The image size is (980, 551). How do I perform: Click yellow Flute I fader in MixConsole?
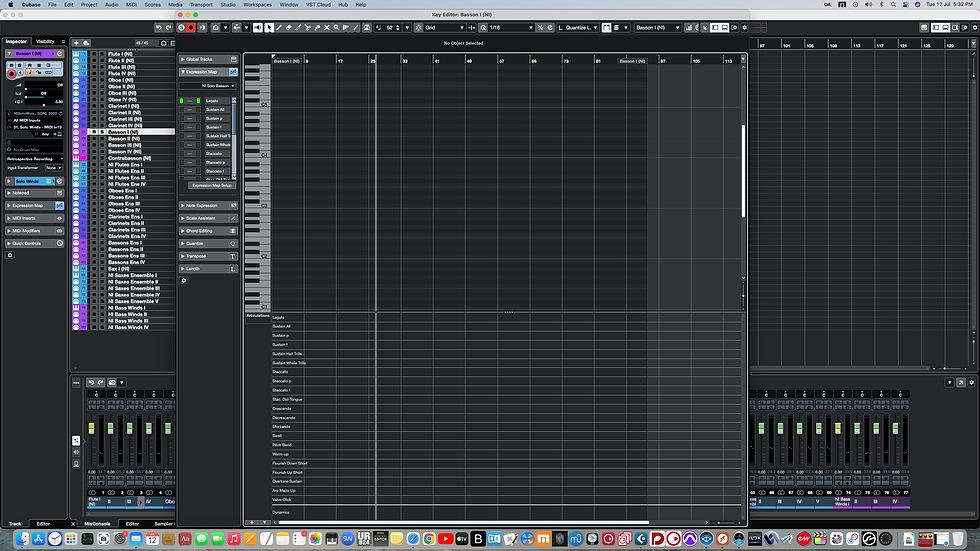92,429
